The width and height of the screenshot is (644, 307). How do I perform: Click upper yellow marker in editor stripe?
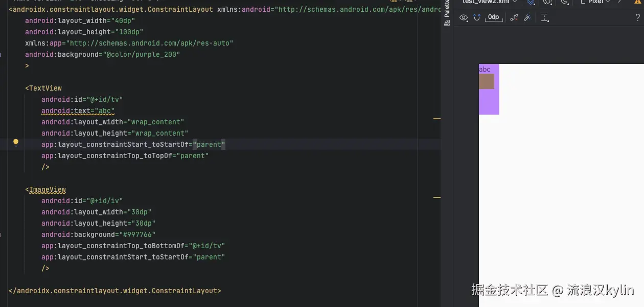437,119
